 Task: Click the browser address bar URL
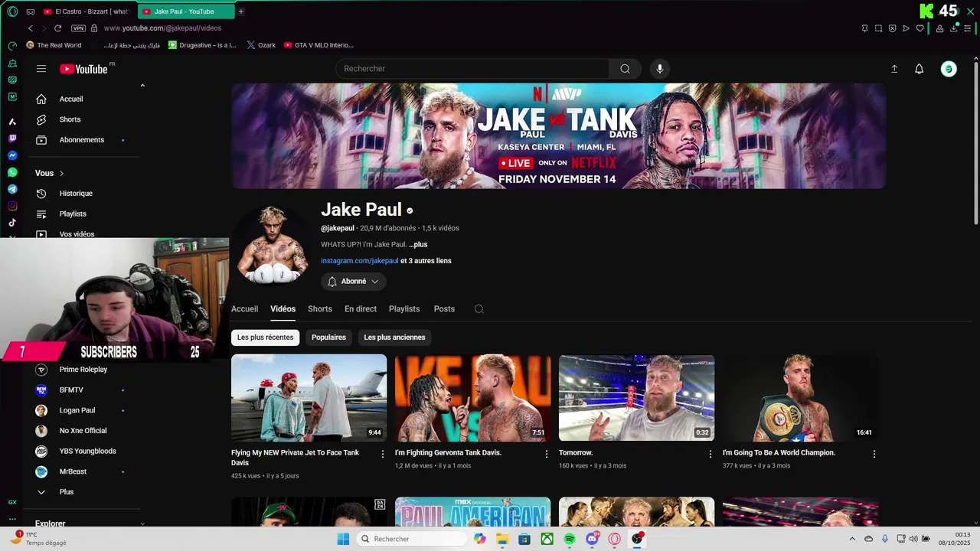(x=162, y=28)
